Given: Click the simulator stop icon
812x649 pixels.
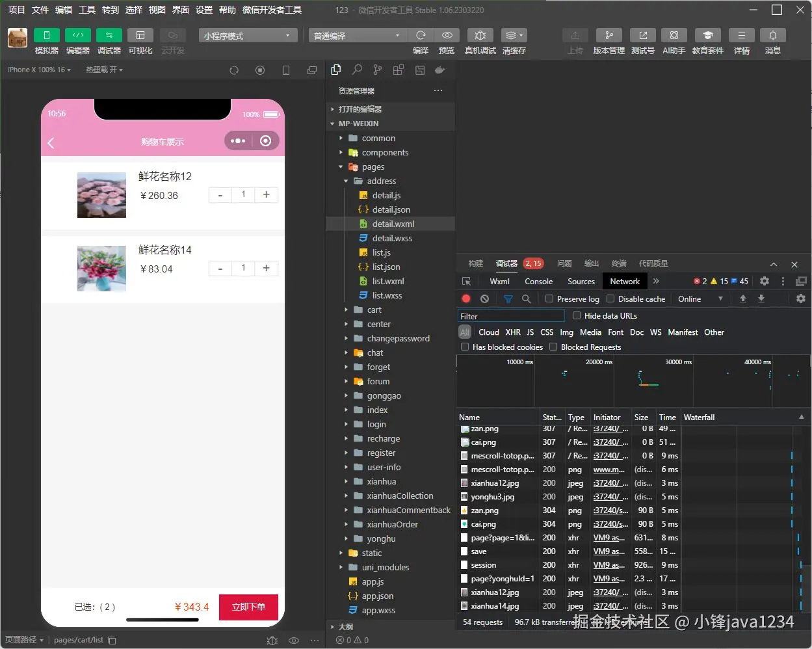Looking at the screenshot, I should tap(260, 70).
